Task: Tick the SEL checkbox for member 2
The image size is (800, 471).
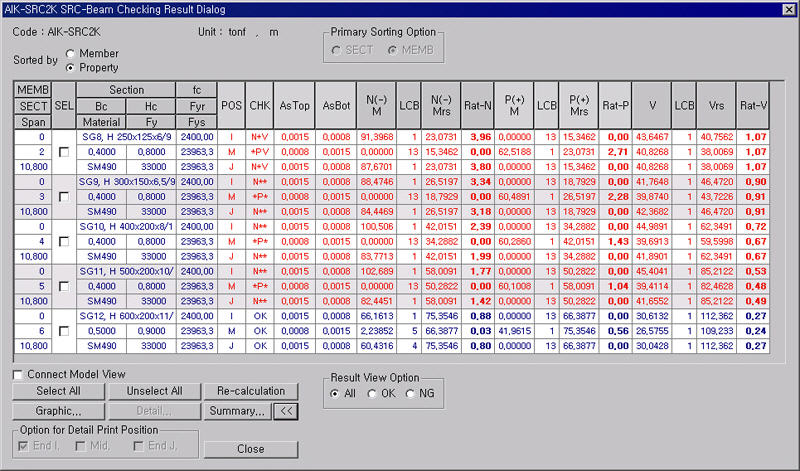Action: [x=64, y=151]
